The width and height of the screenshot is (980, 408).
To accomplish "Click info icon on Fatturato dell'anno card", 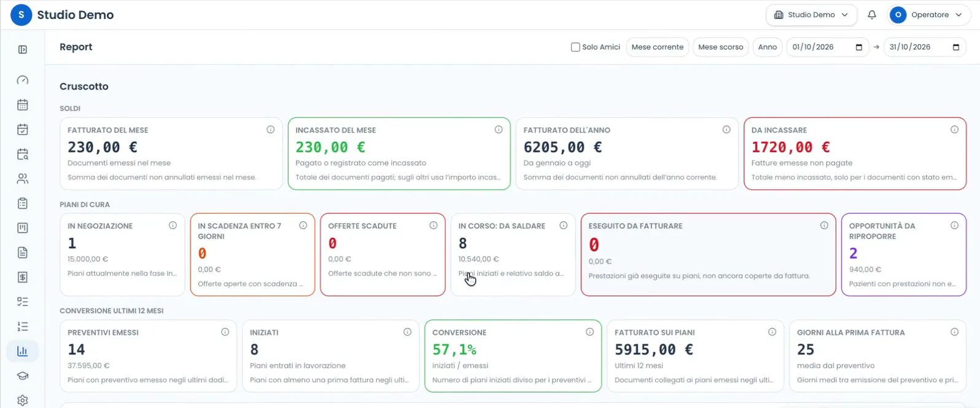I will click(x=726, y=130).
